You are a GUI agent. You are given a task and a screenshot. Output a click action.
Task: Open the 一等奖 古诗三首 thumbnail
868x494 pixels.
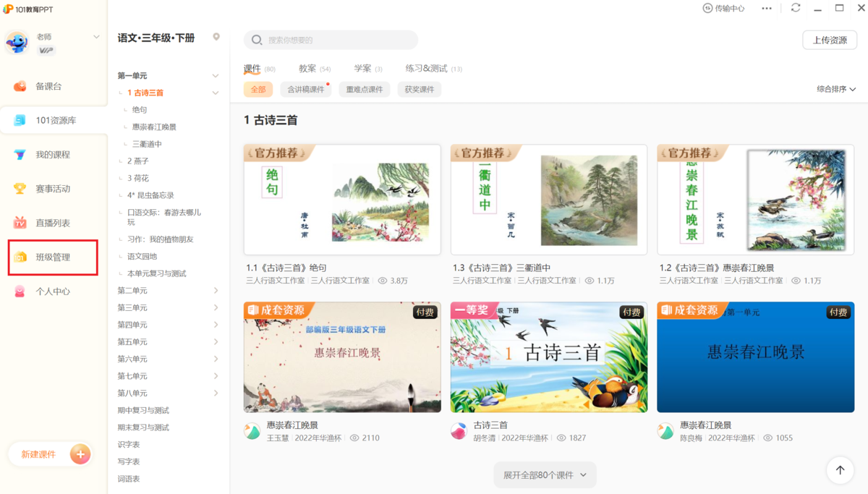[549, 357]
